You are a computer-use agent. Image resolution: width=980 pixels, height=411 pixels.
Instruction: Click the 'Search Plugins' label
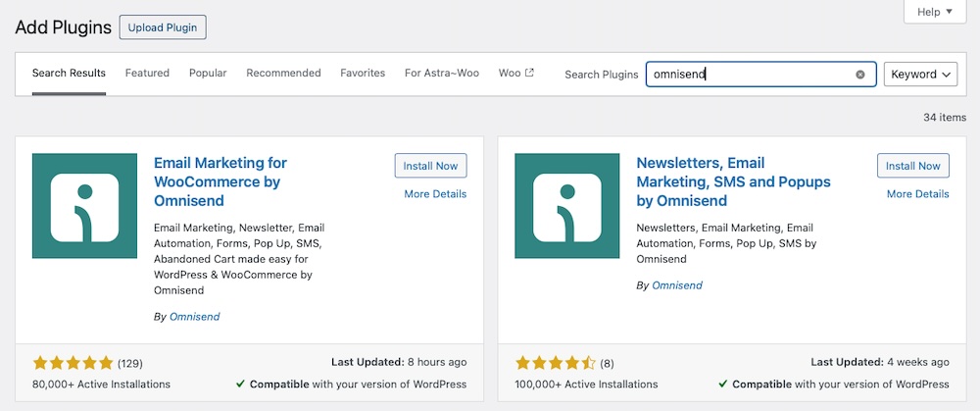coord(602,75)
